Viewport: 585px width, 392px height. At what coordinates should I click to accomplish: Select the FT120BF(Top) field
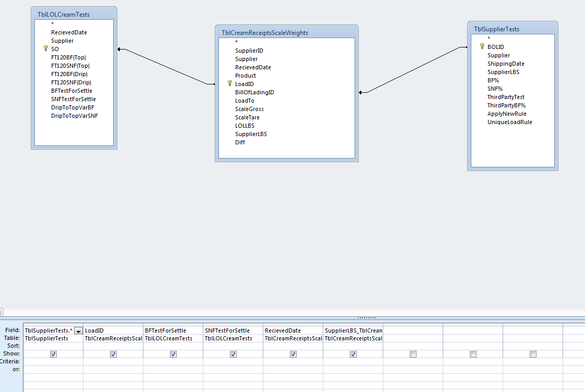pyautogui.click(x=69, y=57)
